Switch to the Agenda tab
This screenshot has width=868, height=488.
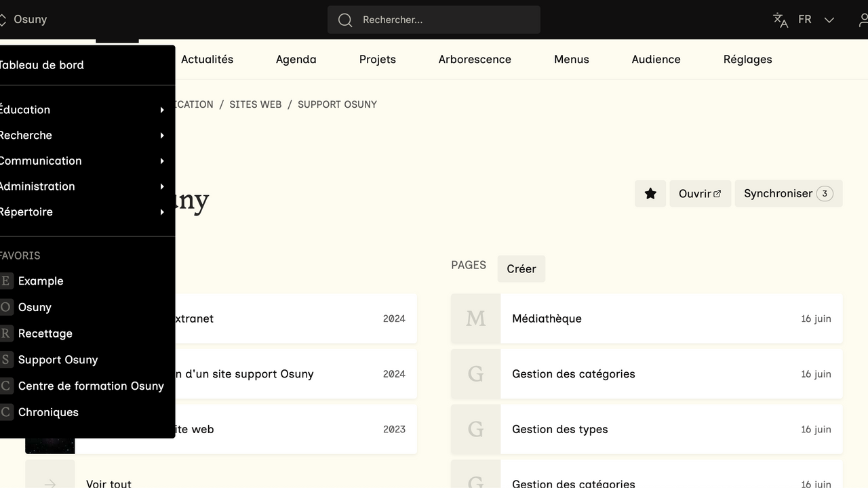tap(296, 60)
